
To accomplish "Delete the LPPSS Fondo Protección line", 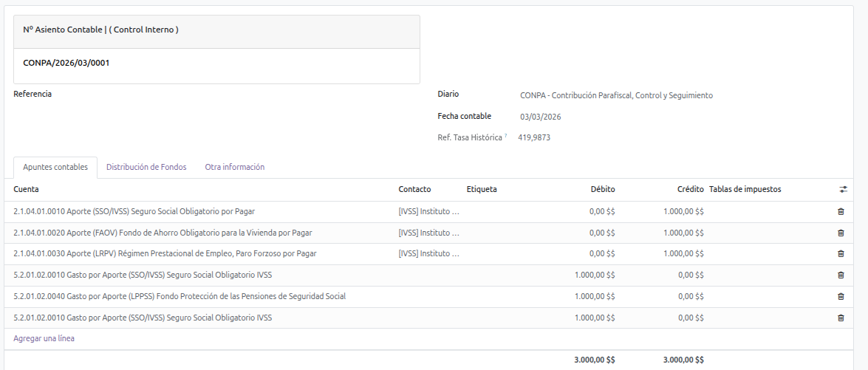I will point(841,296).
